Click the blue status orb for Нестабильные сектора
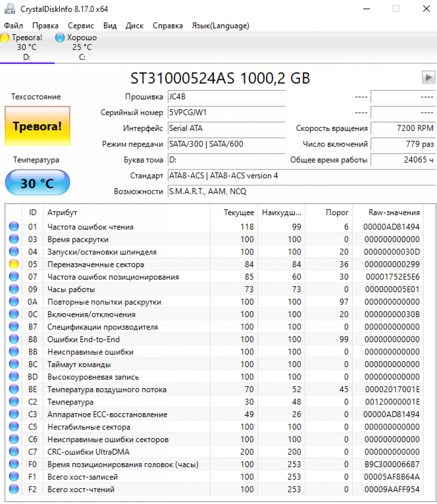Image resolution: width=437 pixels, height=504 pixels. (14, 427)
